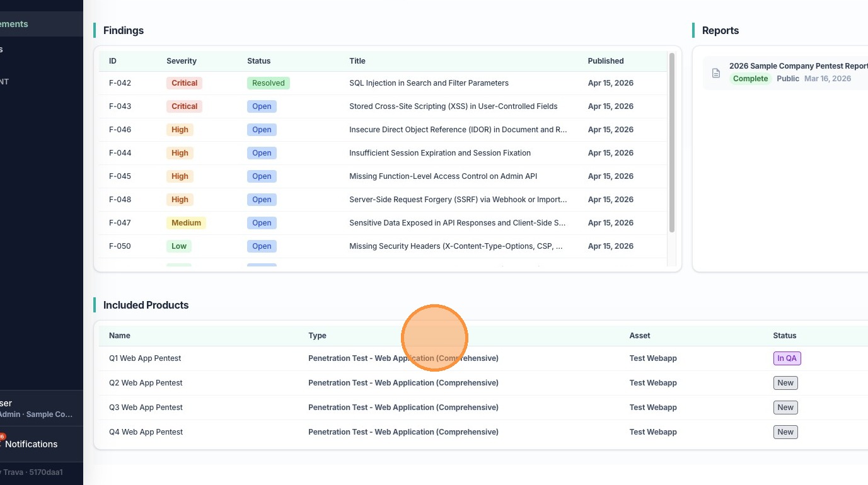Viewport: 868px width, 485px height.
Task: Click the document icon beside the Pentest Report
Action: pos(715,73)
